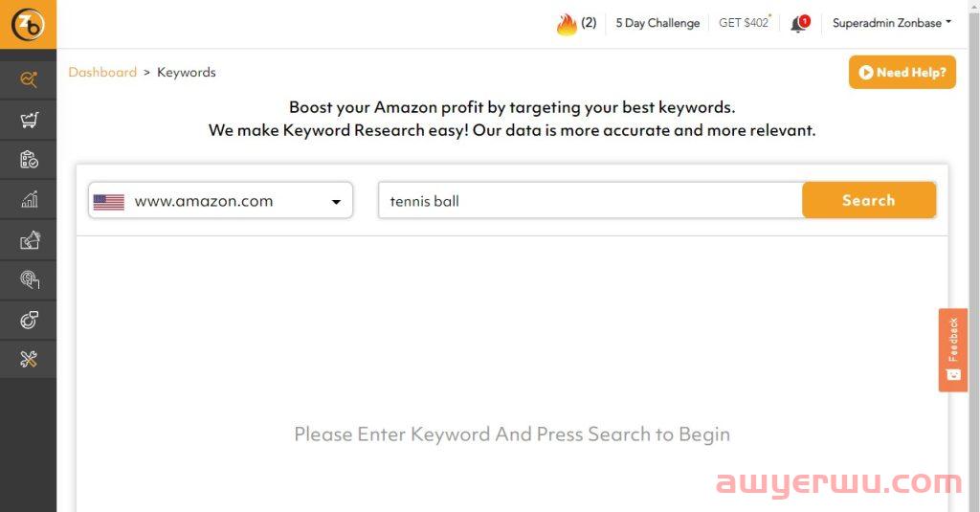Click the flame hot products icon
Viewport: 980px width, 512px height.
(x=567, y=24)
